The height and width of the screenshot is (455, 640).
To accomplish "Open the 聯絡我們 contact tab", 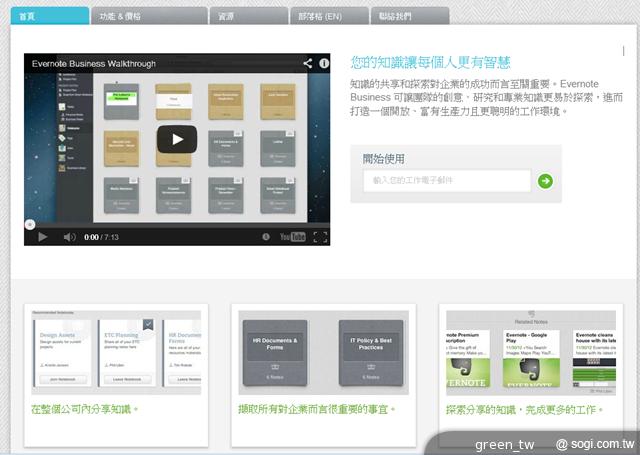I will (x=410, y=16).
